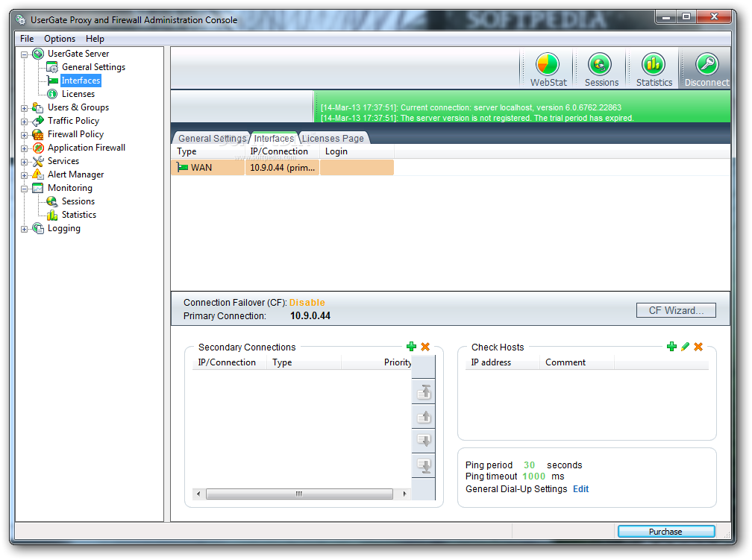Screen dimensions: 752x560
Task: Click the Services wrench icon
Action: click(x=38, y=161)
